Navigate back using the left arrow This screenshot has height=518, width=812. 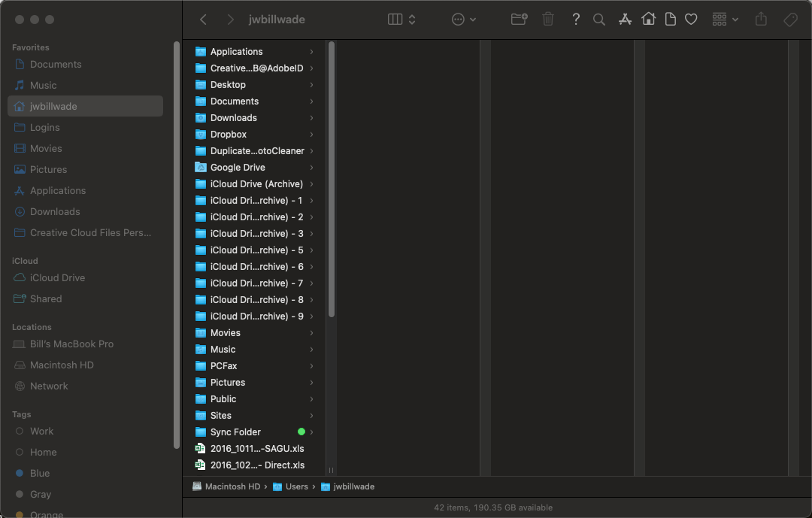tap(203, 20)
